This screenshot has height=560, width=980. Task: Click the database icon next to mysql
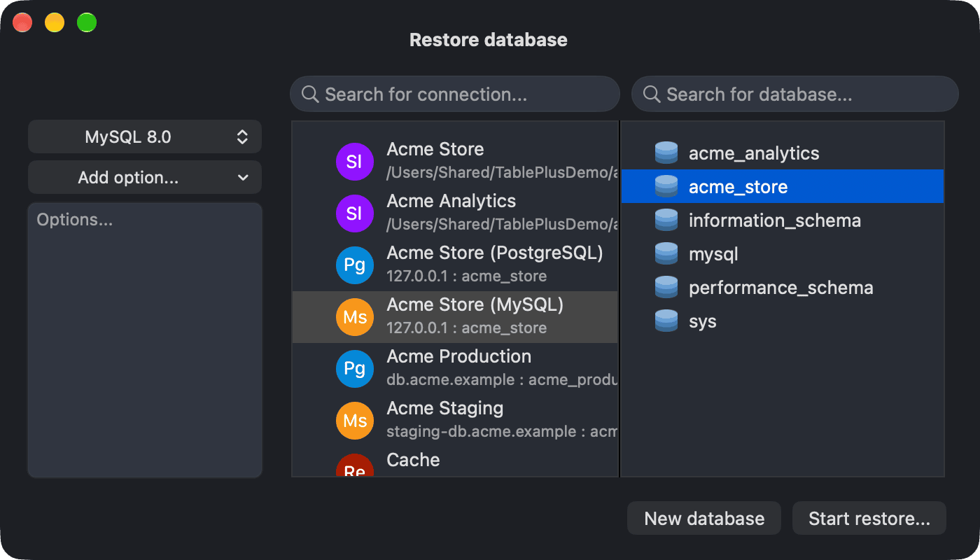pyautogui.click(x=666, y=254)
